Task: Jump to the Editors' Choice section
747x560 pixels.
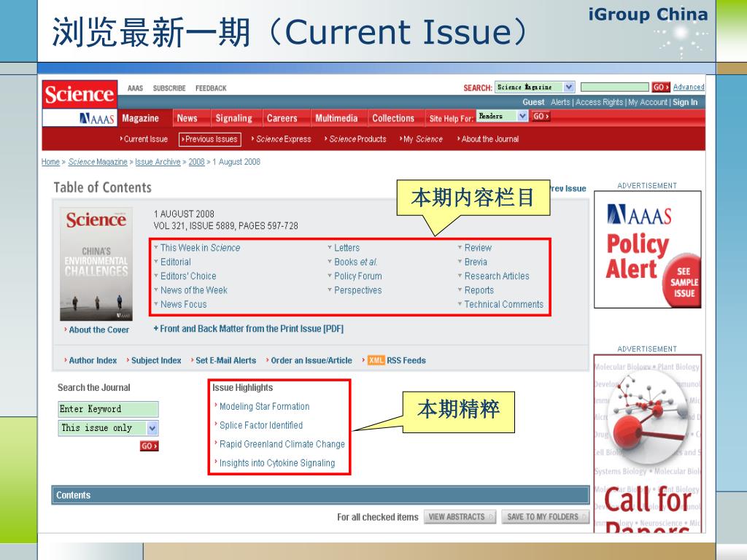Action: [188, 276]
